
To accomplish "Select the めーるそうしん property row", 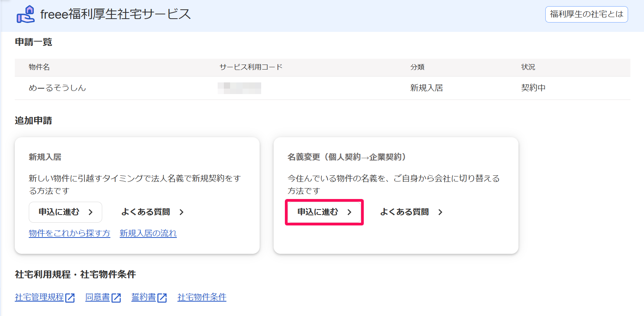I will tap(323, 88).
